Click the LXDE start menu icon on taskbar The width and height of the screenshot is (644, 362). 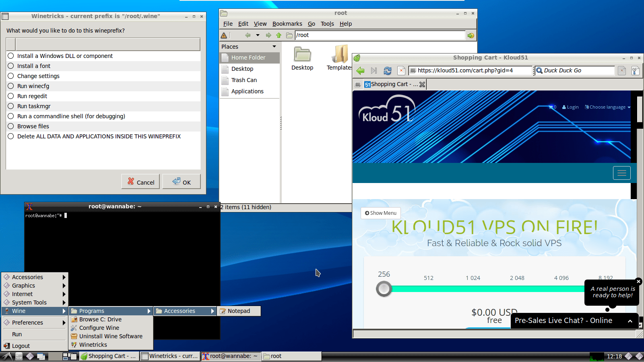pos(7,356)
